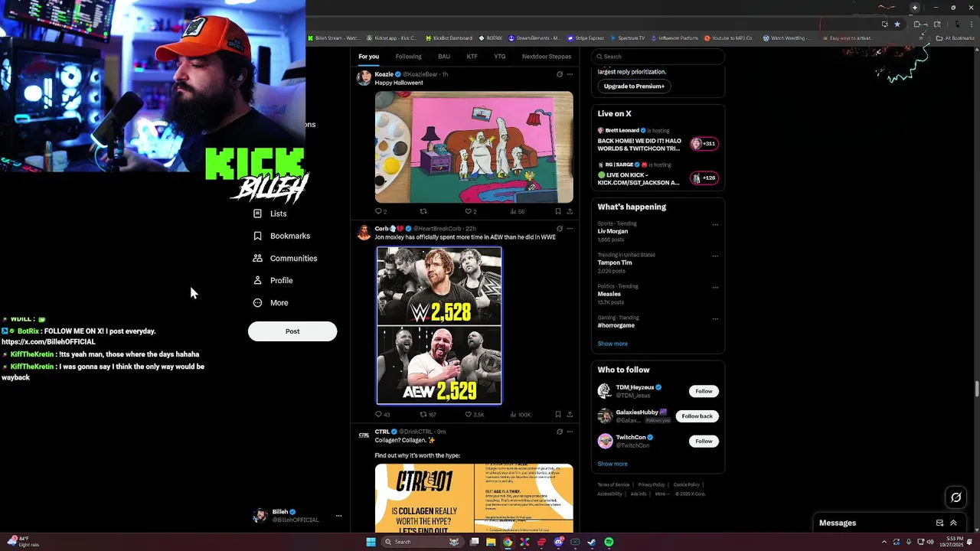Switch to the YTG tab

pos(500,57)
